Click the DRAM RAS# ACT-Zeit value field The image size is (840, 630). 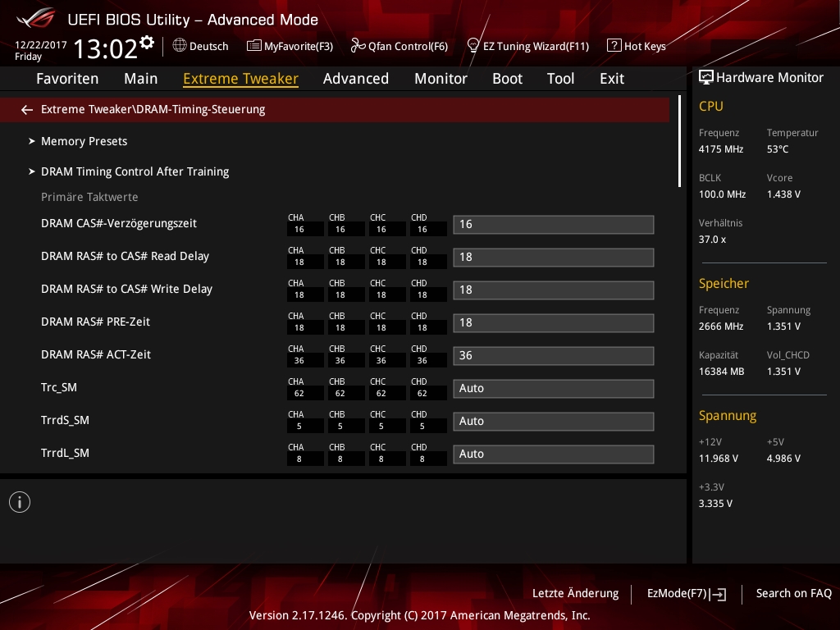(x=554, y=356)
